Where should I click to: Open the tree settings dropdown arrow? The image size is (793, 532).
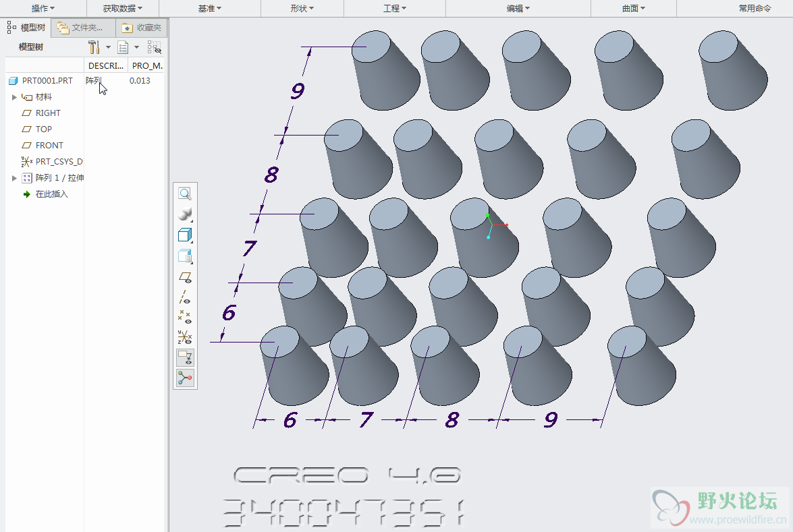(108, 47)
